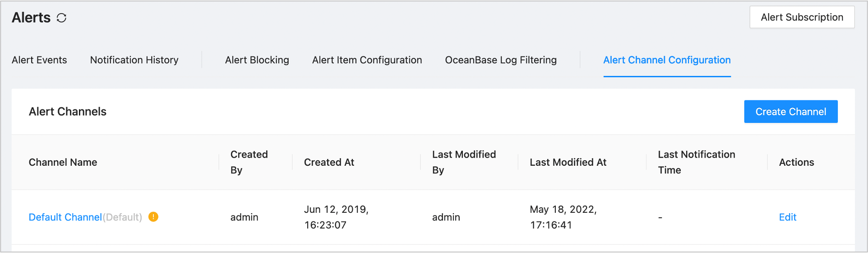This screenshot has height=253, width=868.
Task: Click the Jun 12, 2019 creation date cell
Action: [336, 217]
